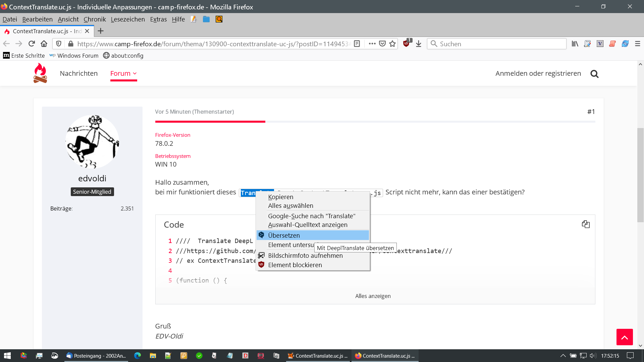Screen dimensions: 644x362
Task: Open the Lesezeichen menu
Action: click(x=128, y=19)
